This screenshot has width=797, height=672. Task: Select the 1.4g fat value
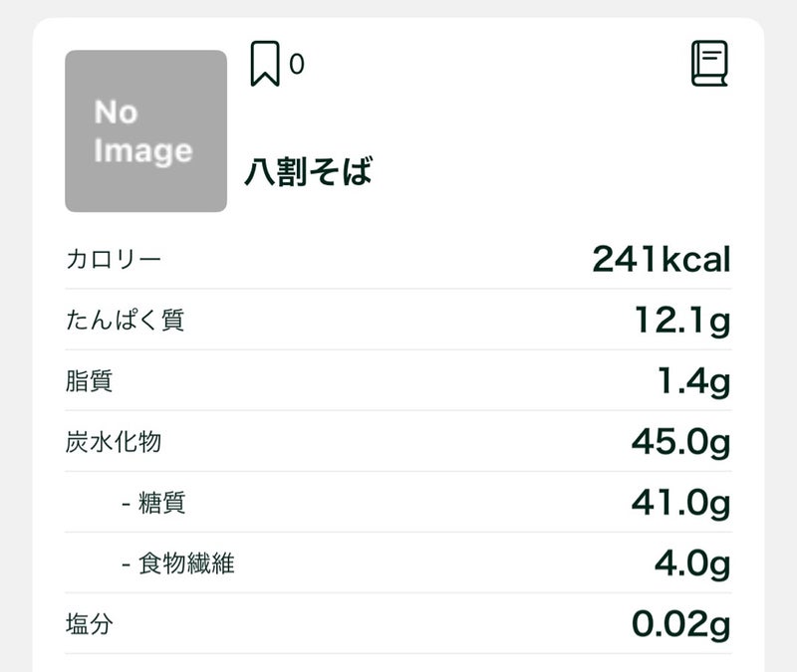pyautogui.click(x=693, y=381)
